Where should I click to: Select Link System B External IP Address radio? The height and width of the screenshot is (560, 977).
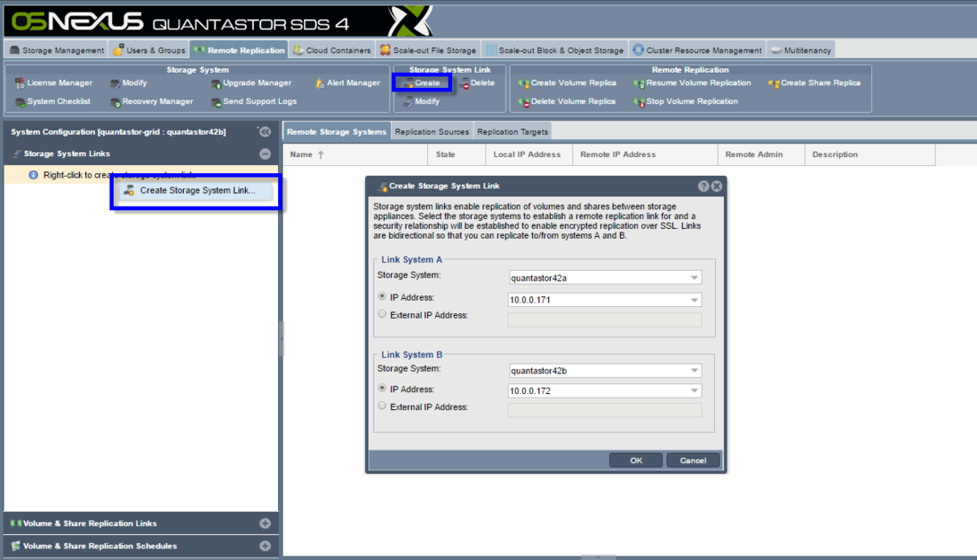pyautogui.click(x=382, y=406)
